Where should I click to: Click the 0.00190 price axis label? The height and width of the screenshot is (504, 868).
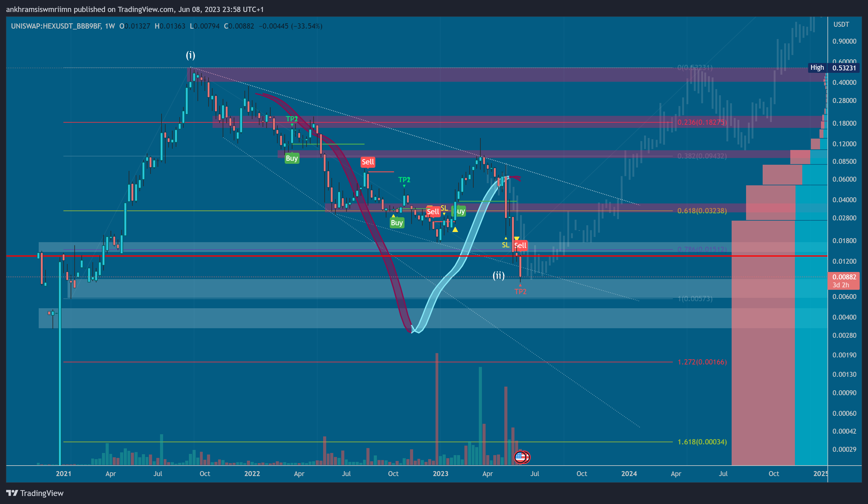pyautogui.click(x=844, y=355)
